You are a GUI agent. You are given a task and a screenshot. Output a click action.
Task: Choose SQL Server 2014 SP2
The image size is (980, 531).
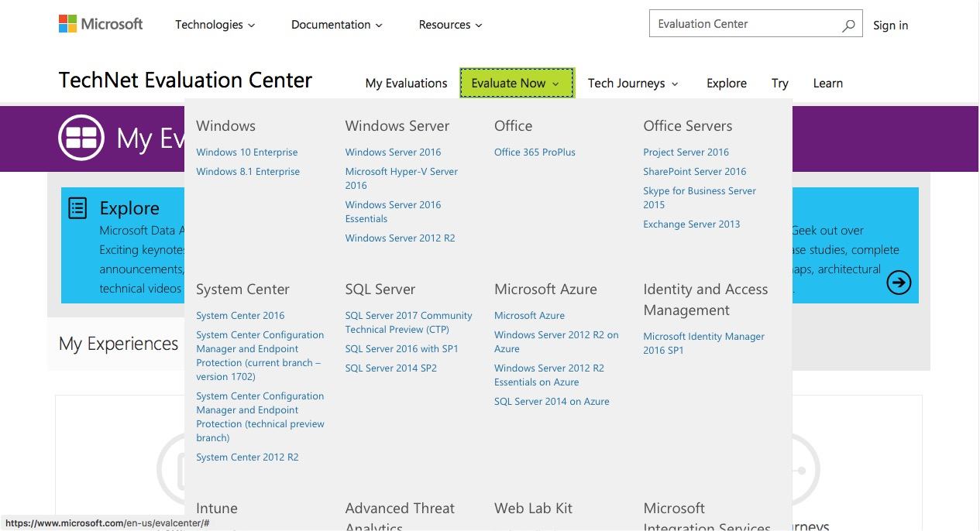coord(391,368)
